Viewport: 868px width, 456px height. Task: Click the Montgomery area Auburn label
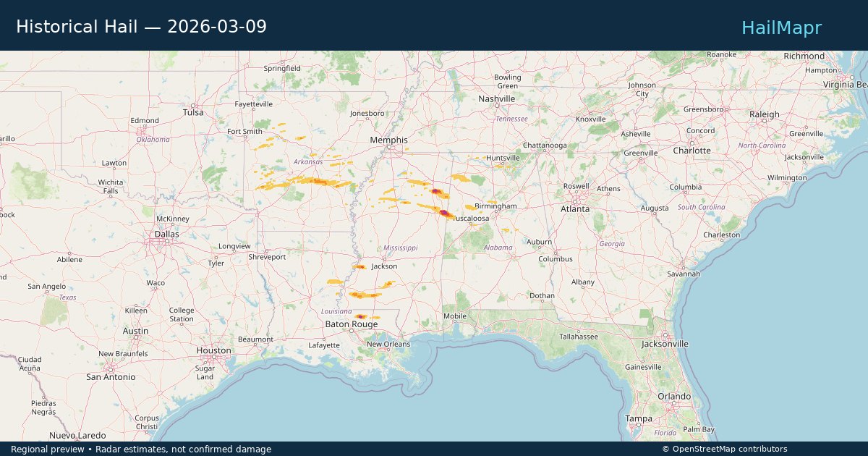(x=540, y=242)
